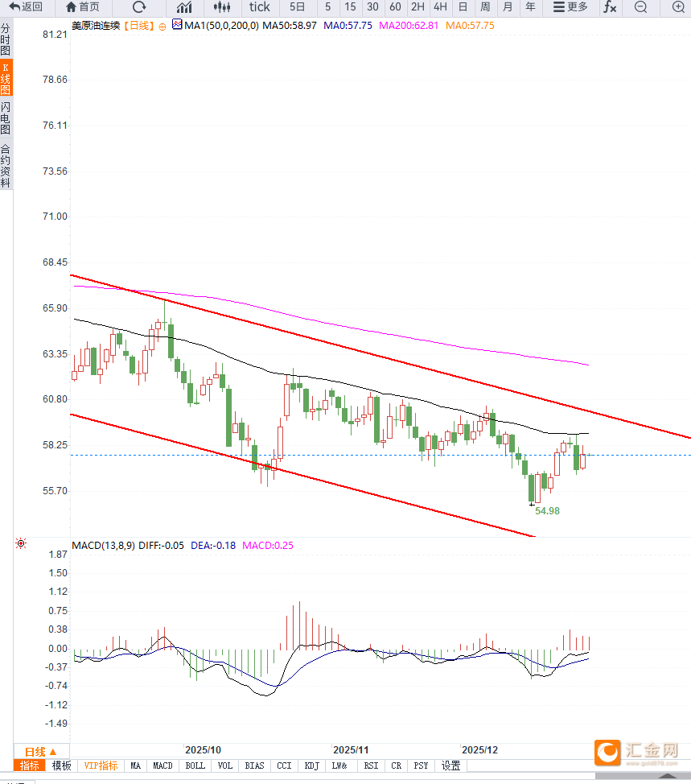Choose the BIAS indicator

[x=254, y=765]
